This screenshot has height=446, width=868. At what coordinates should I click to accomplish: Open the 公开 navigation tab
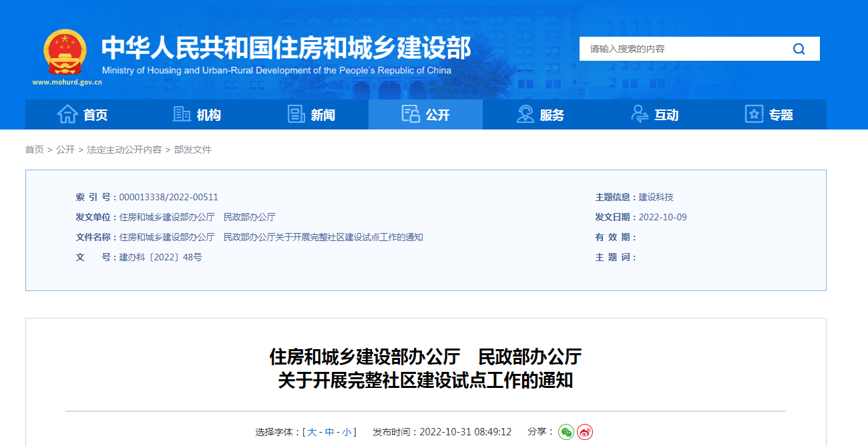click(x=425, y=115)
